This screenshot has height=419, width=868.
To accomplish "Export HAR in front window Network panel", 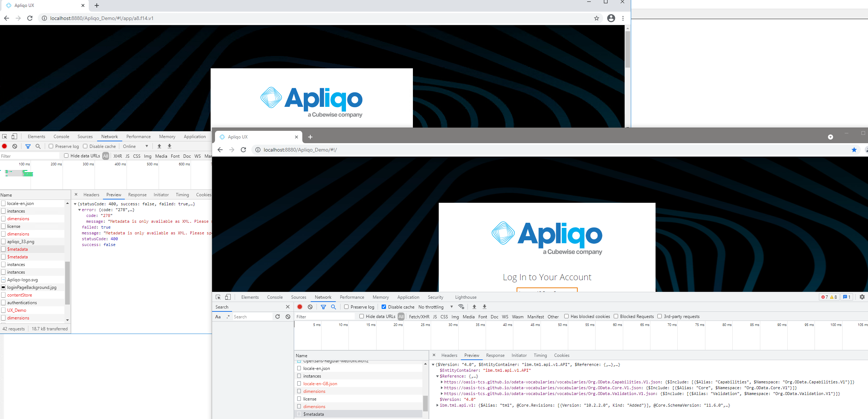I will point(485,307).
